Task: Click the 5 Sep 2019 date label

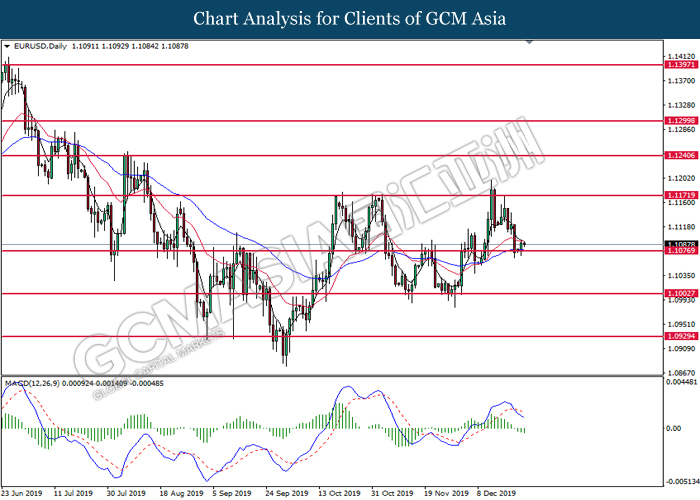Action: [232, 493]
